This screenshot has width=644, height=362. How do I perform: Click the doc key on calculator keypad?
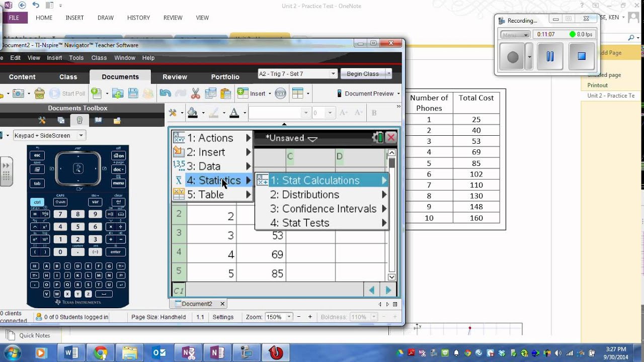pyautogui.click(x=119, y=169)
